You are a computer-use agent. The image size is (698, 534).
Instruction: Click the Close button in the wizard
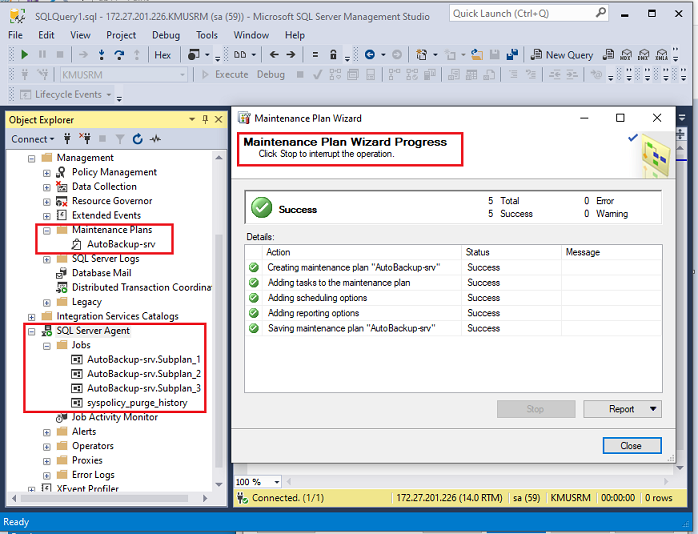click(x=631, y=445)
